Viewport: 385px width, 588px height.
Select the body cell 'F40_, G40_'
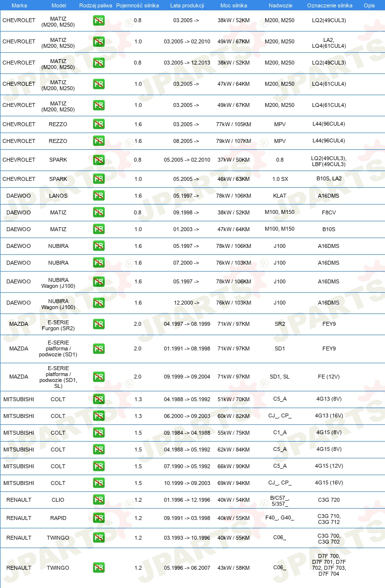tap(280, 518)
